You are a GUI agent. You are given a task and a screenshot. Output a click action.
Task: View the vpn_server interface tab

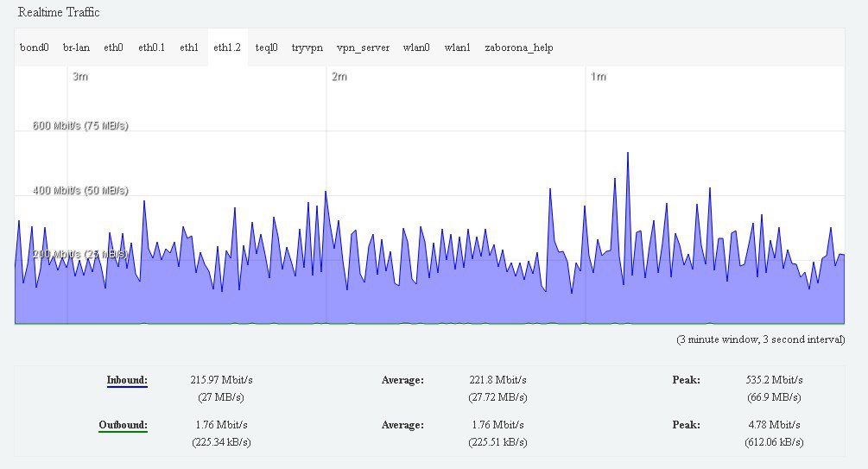tap(363, 48)
